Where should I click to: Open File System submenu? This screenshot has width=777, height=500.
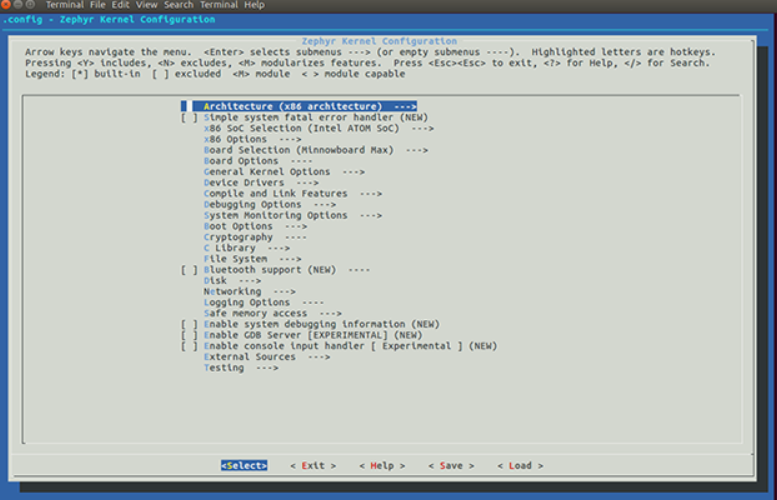coord(252,259)
